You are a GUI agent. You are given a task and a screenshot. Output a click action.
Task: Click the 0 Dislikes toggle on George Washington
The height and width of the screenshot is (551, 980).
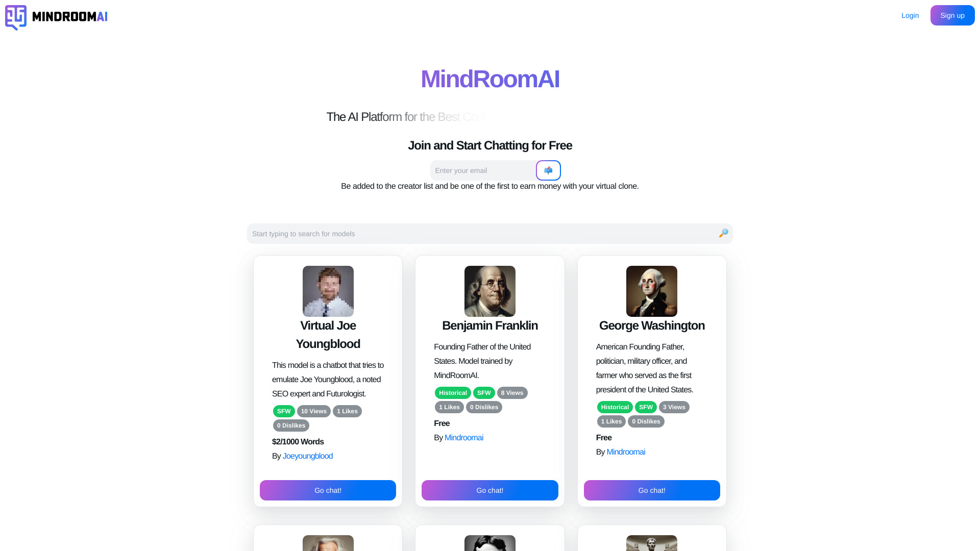pos(646,421)
